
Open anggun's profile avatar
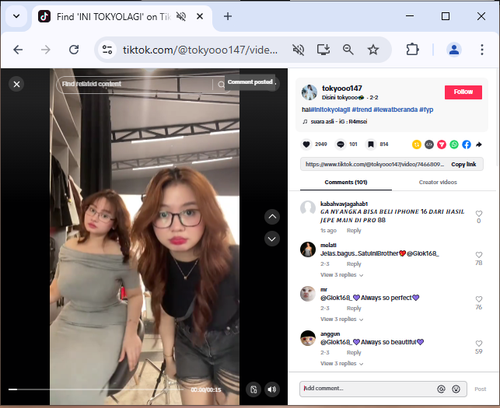(x=308, y=338)
